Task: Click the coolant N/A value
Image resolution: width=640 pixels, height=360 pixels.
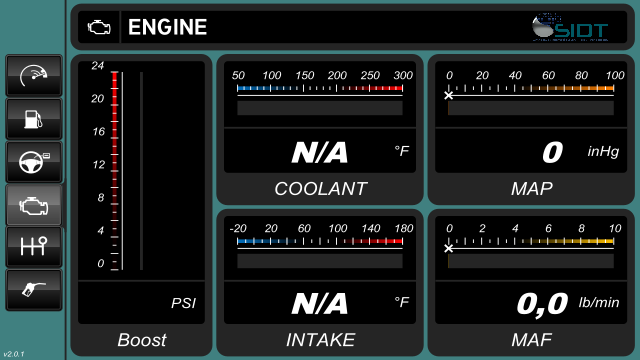Action: [x=320, y=153]
